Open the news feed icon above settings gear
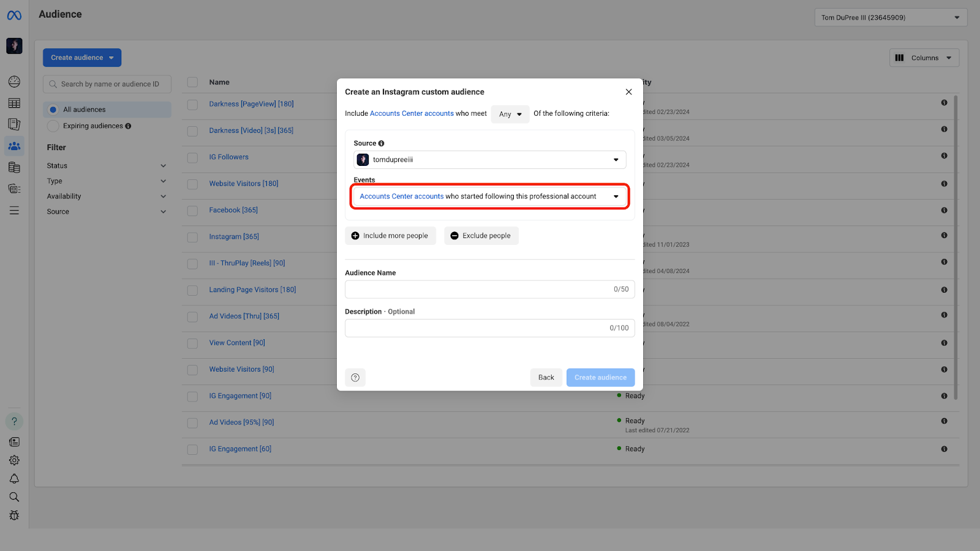980x551 pixels. point(14,441)
